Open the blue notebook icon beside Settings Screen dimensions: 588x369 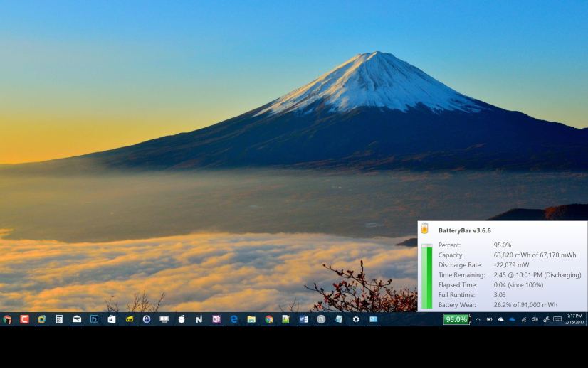[x=339, y=319]
